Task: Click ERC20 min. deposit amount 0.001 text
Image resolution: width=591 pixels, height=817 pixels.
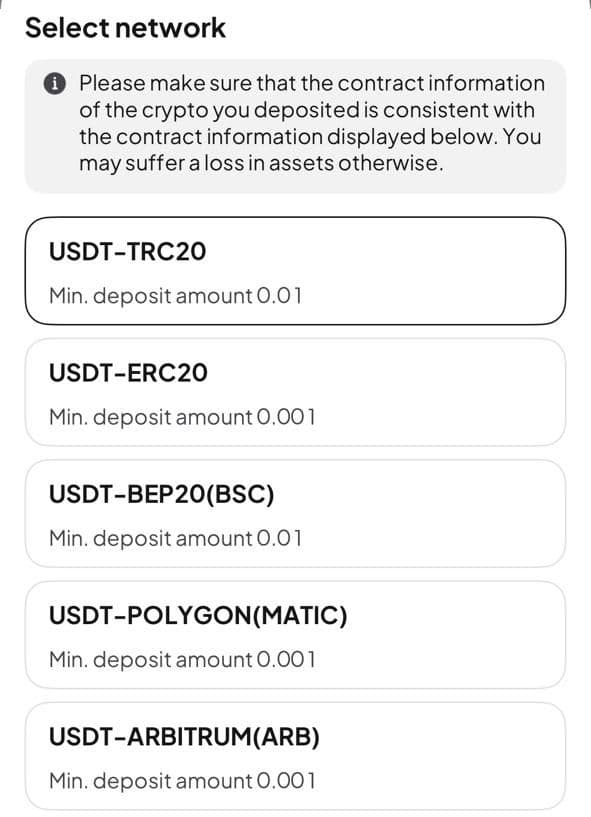Action: click(x=182, y=417)
